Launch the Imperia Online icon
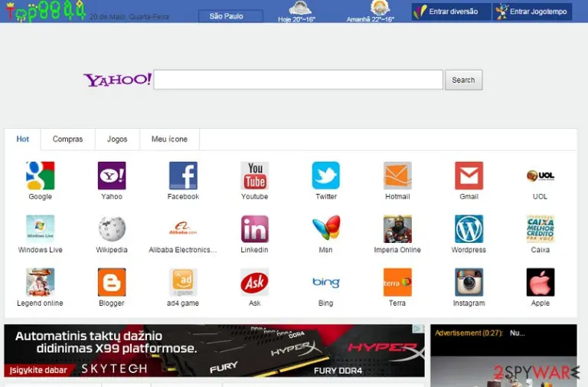 pyautogui.click(x=397, y=229)
